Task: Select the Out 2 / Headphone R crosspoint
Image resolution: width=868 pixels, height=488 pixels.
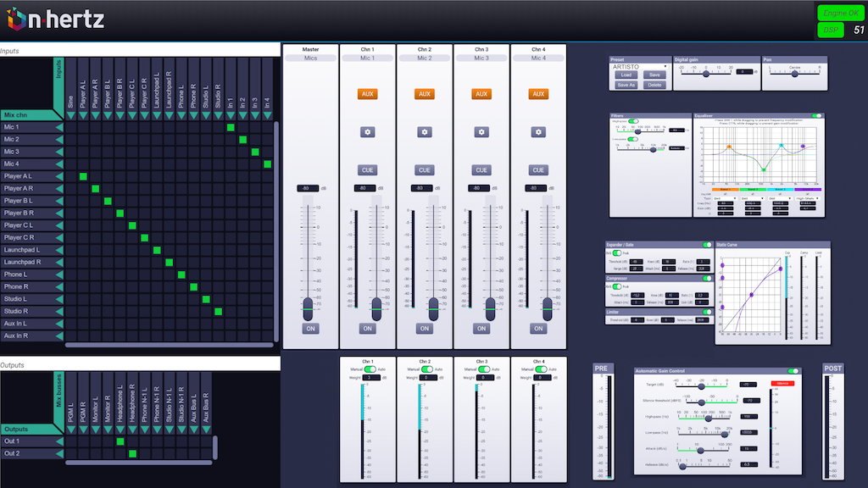Action: click(132, 454)
